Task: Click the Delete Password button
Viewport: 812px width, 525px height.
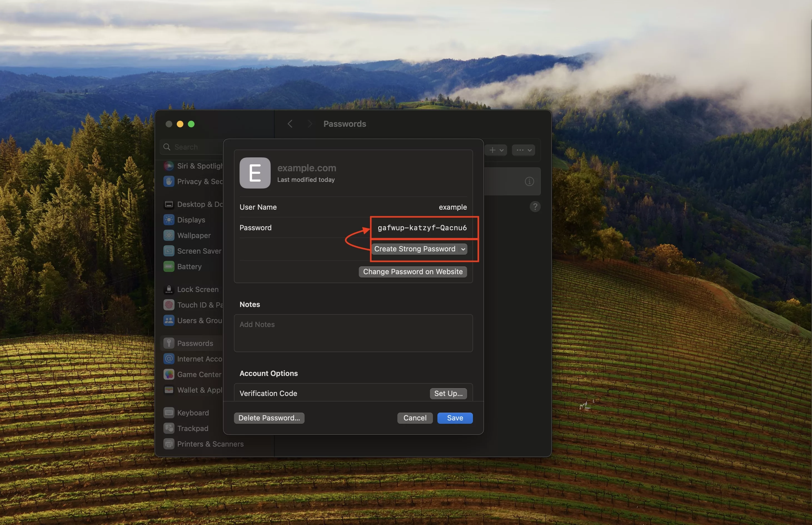Action: (269, 418)
